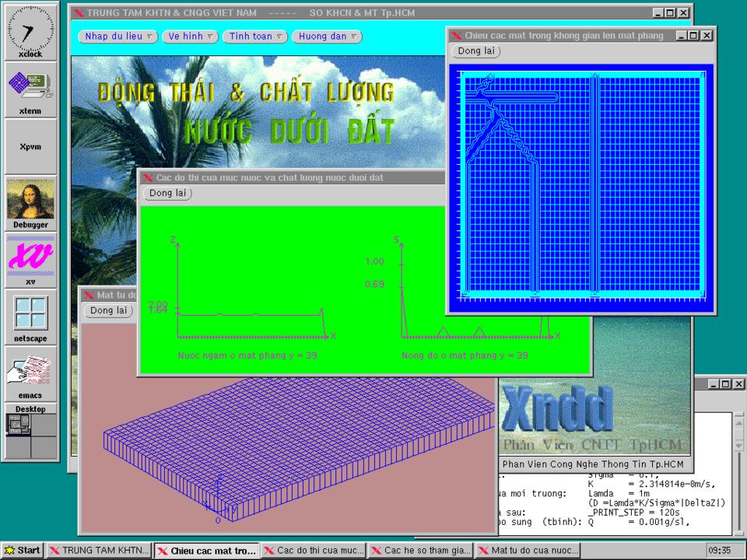This screenshot has width=747, height=560.
Task: Switch to the TRUNG TAM KHTN taskbar item
Action: pos(99,551)
